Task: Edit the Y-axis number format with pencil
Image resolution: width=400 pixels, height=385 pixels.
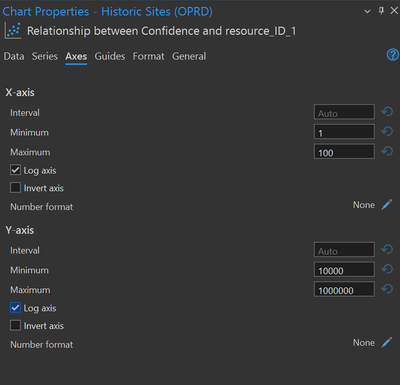Action: [387, 342]
